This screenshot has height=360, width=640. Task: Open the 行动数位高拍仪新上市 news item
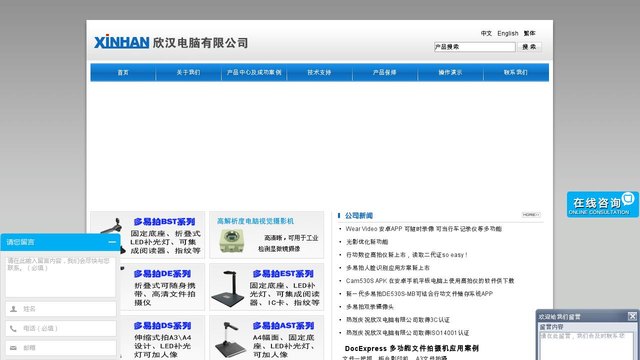click(407, 255)
